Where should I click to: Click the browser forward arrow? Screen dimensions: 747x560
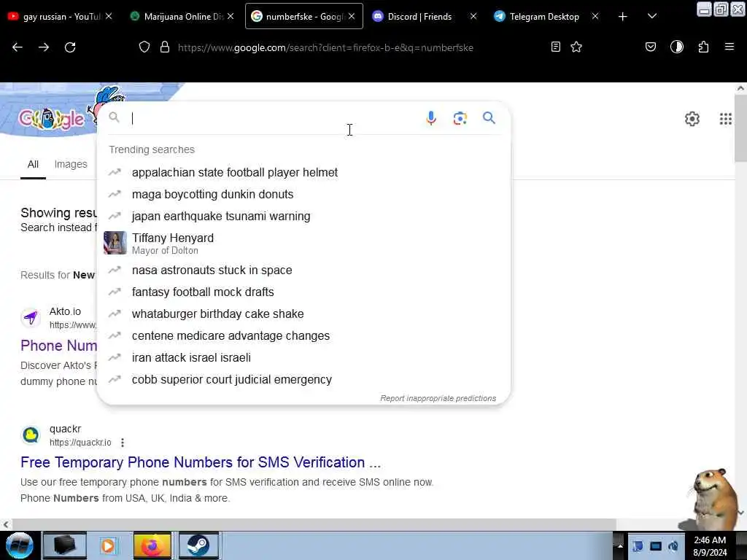click(x=44, y=47)
